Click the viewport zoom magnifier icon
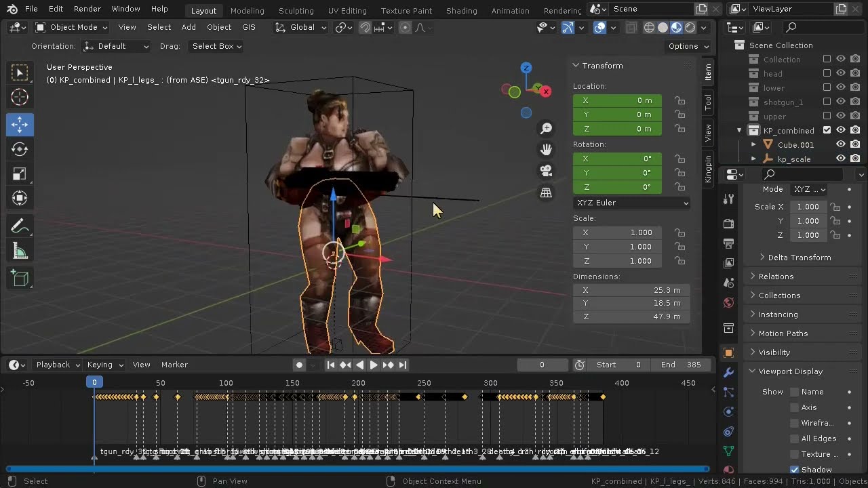868x488 pixels. [546, 128]
